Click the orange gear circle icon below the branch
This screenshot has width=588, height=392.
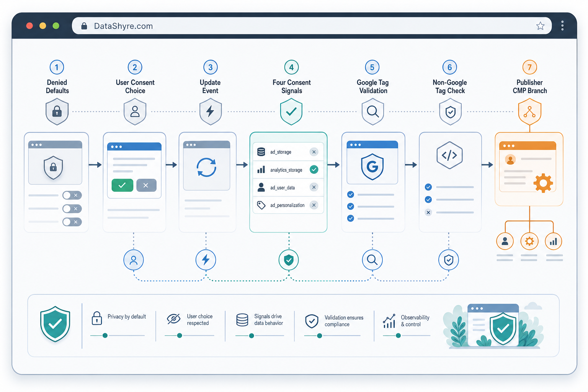coord(529,242)
